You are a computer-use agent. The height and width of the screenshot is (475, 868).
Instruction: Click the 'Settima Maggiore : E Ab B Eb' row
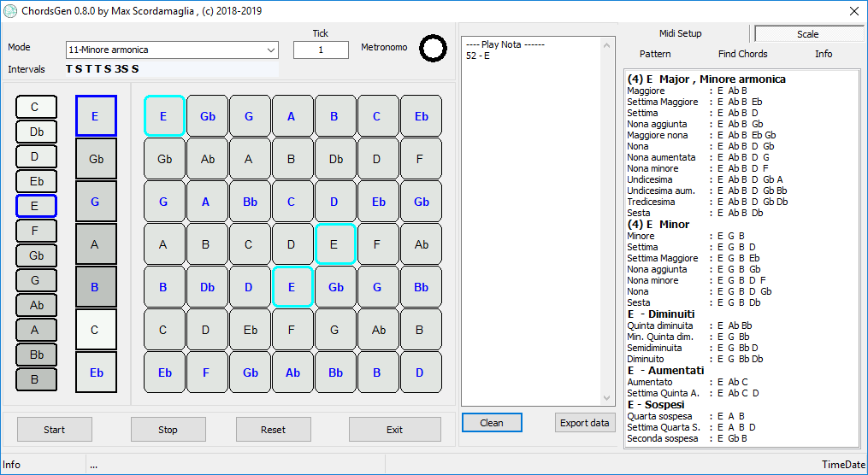click(694, 102)
